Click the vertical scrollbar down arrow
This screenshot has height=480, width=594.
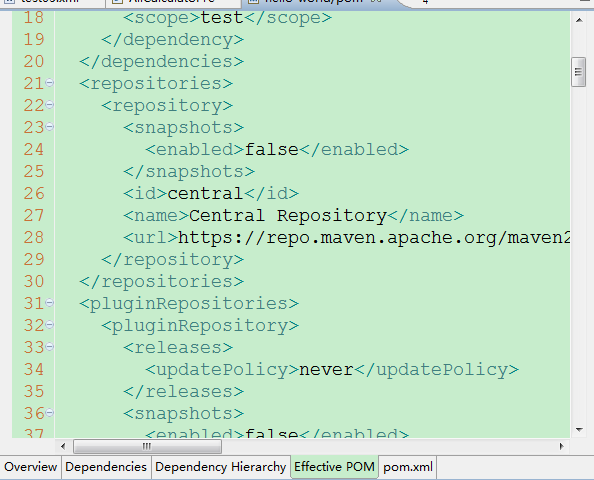point(579,430)
